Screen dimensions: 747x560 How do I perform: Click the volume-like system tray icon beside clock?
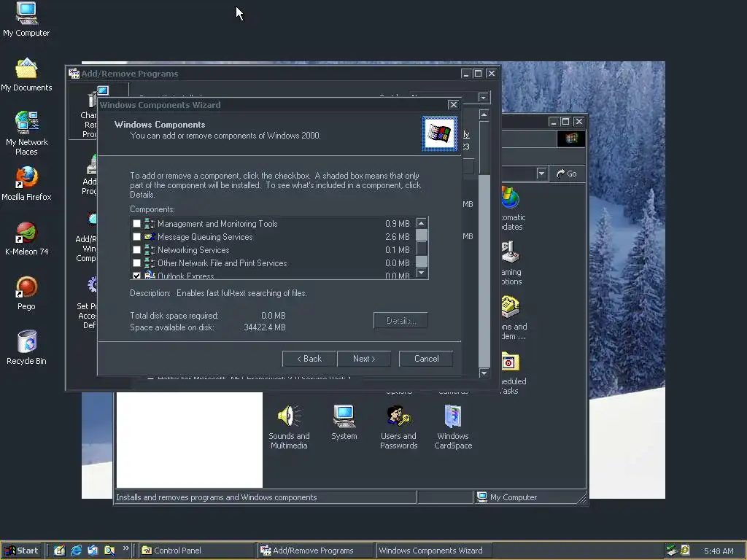685,551
